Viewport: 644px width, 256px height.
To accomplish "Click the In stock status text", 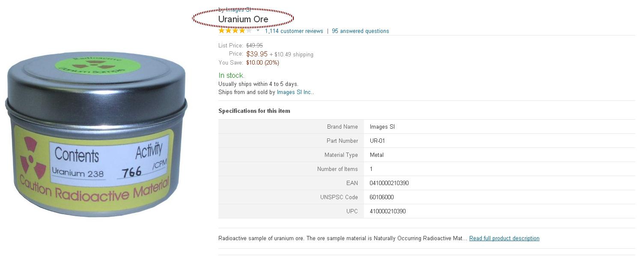I will pos(232,75).
